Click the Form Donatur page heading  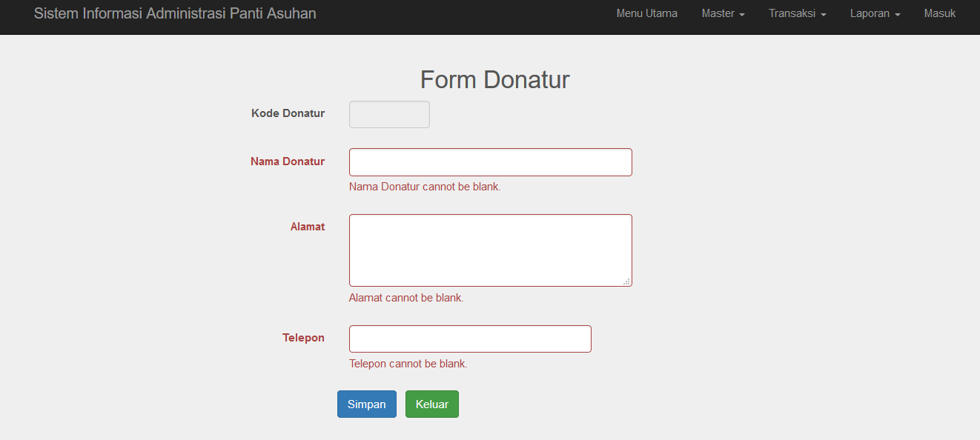494,79
